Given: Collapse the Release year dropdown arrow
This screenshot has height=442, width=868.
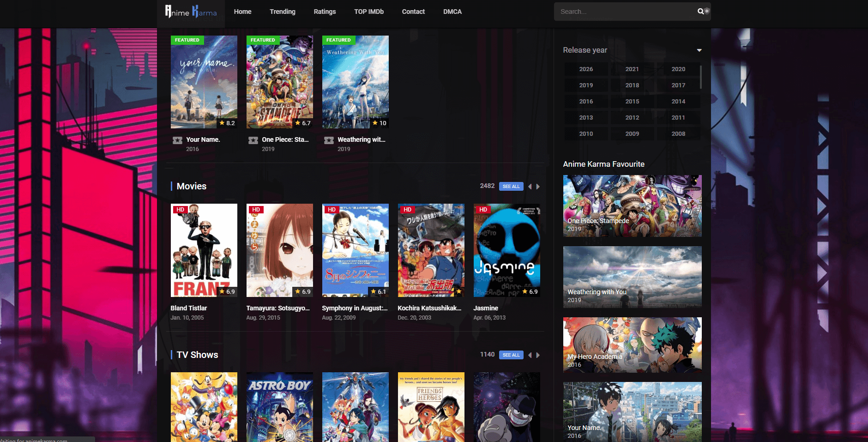Looking at the screenshot, I should click(699, 50).
